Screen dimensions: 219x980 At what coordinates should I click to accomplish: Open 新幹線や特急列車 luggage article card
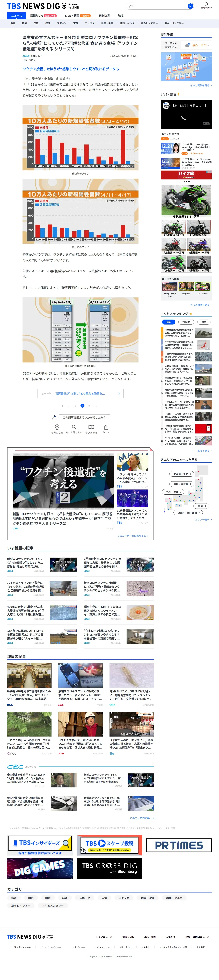click(29, 685)
